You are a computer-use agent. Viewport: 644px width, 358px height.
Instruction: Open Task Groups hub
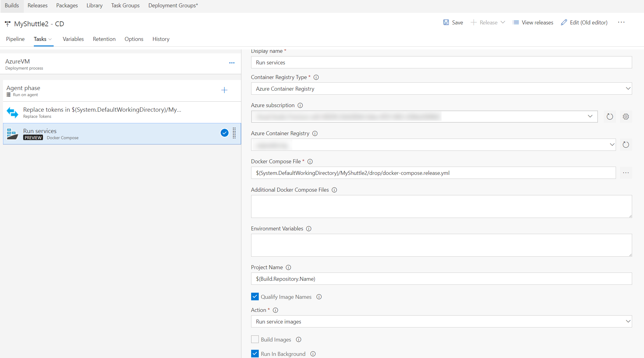(x=125, y=5)
